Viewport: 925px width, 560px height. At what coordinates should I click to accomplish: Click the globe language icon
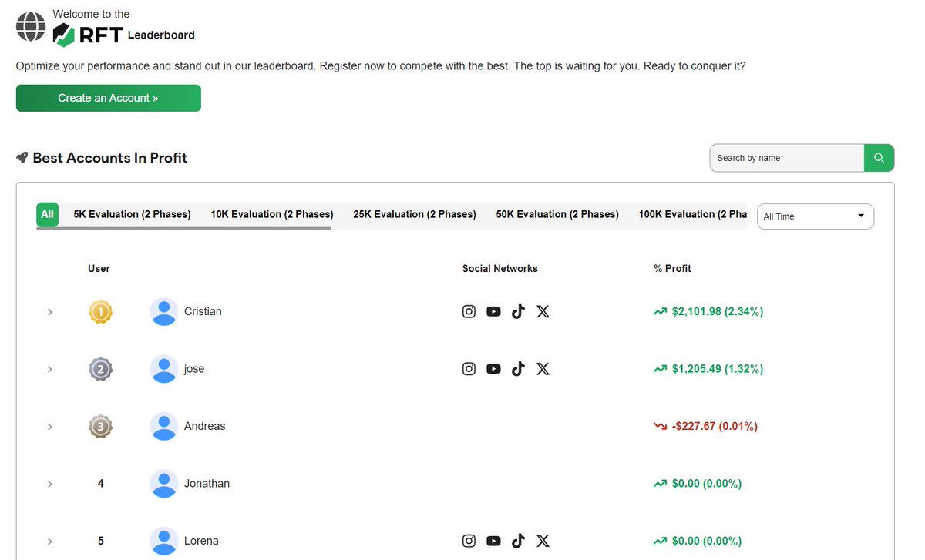point(31,27)
